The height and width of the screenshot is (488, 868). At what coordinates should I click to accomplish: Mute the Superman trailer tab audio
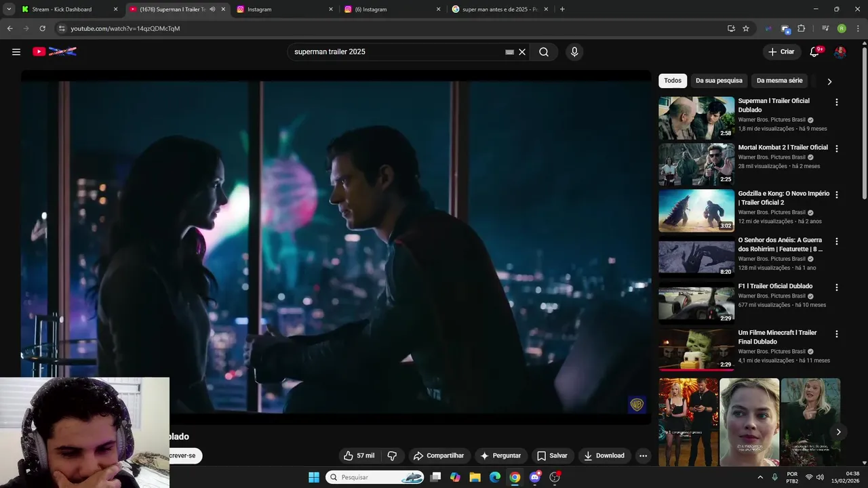(212, 9)
